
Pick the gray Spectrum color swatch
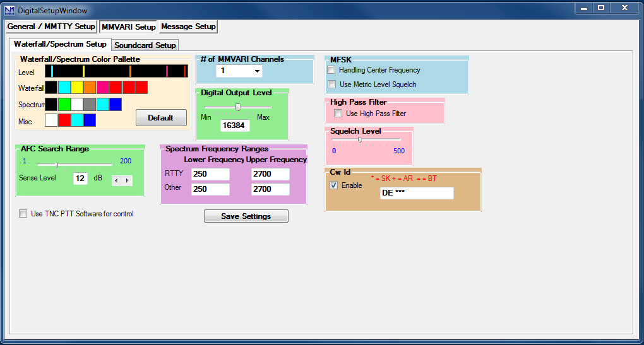tap(90, 104)
